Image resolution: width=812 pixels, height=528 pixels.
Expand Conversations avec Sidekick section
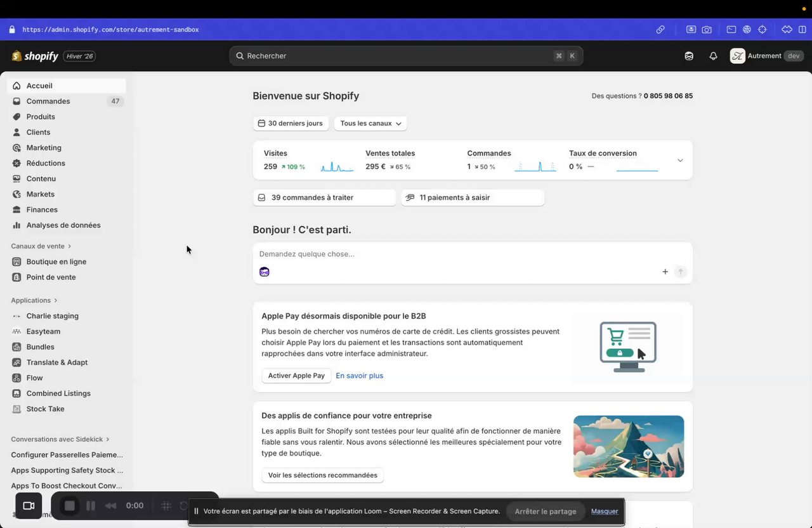(60, 439)
